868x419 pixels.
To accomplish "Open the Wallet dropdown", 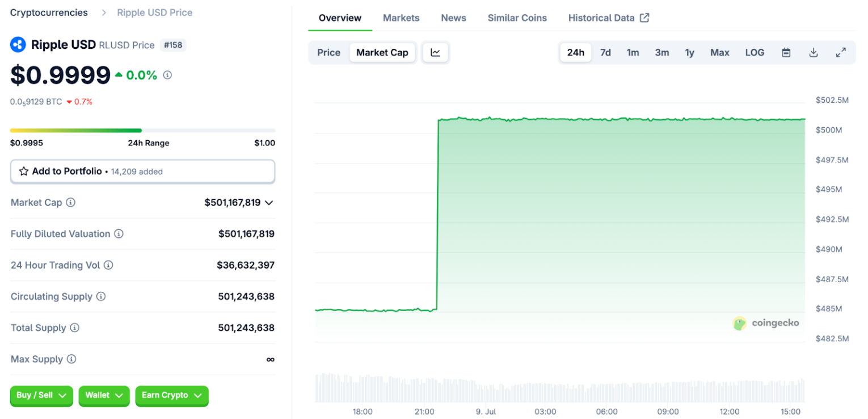I will [104, 396].
